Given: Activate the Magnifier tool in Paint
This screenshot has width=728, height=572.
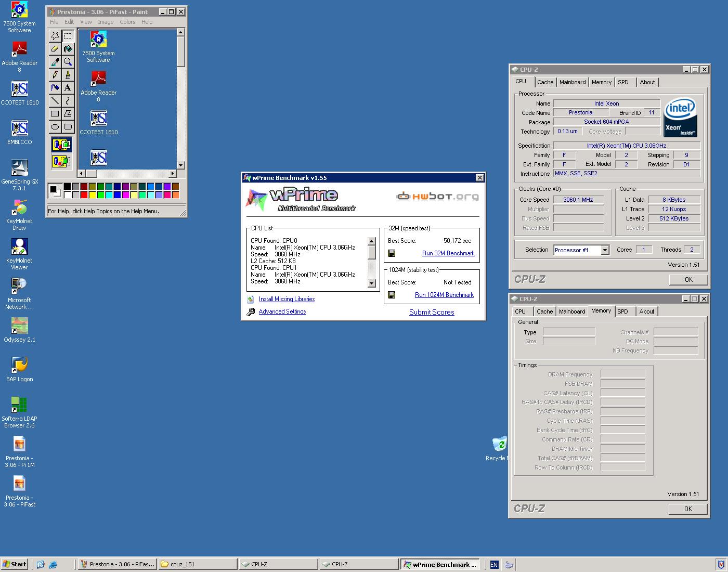Looking at the screenshot, I should click(x=68, y=62).
